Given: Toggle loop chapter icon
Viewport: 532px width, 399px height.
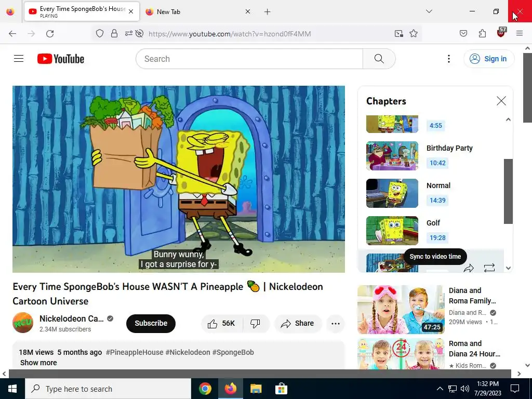Looking at the screenshot, I should point(489,268).
